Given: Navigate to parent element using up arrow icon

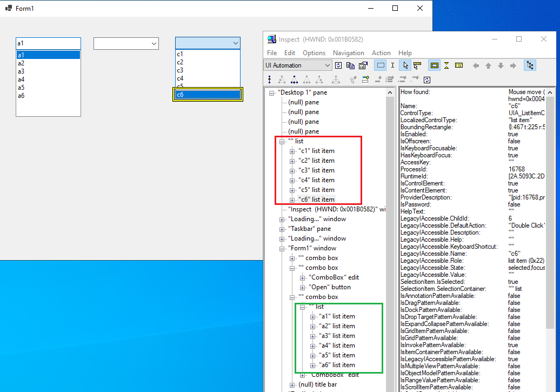Looking at the screenshot, I should pos(488,65).
